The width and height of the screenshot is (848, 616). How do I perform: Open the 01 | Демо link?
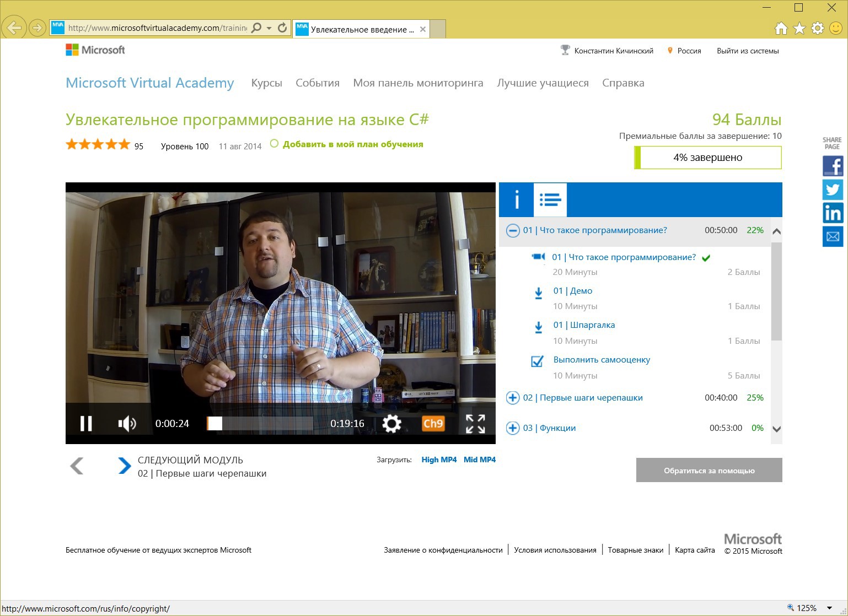573,291
